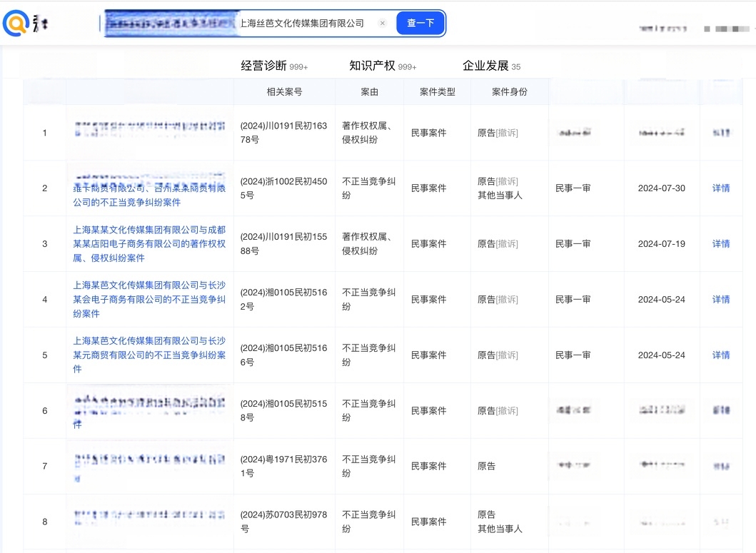Click date 2024-07-19 in row 3
This screenshot has height=553, width=756.
coord(662,243)
